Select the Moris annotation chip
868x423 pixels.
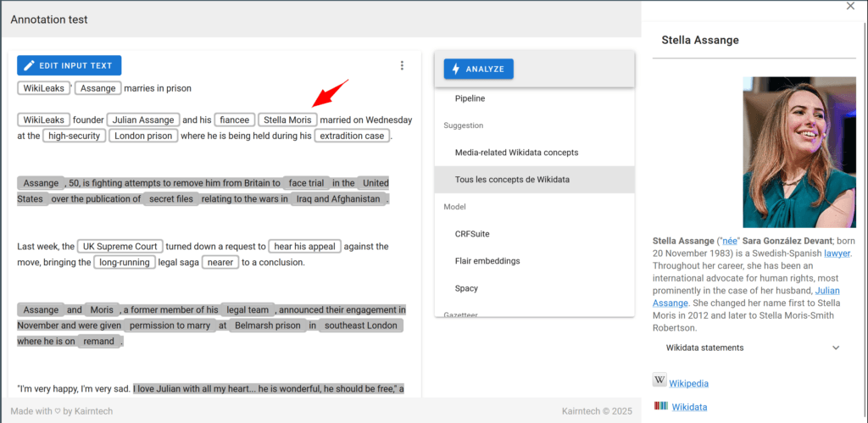[x=102, y=310]
